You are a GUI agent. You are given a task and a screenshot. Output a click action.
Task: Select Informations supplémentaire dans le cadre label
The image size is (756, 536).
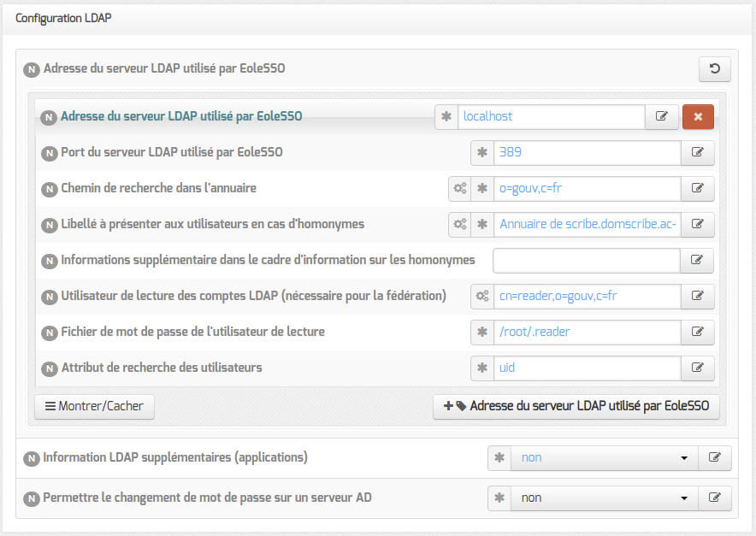(268, 260)
